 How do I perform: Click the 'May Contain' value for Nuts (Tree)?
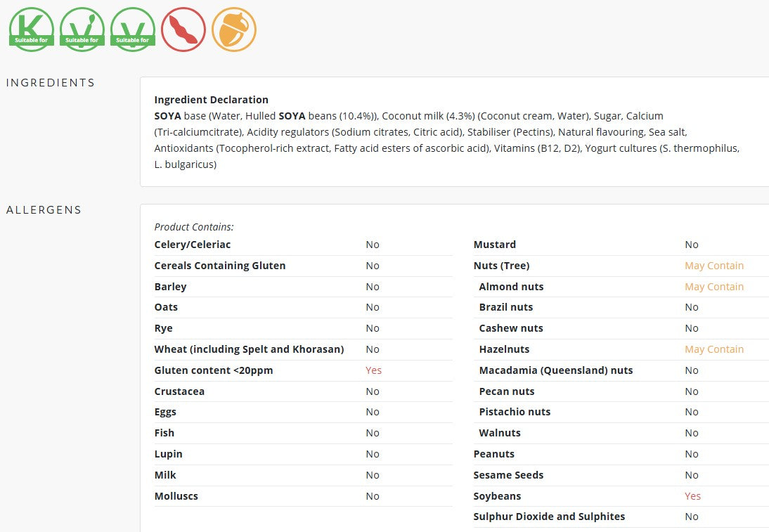coord(714,265)
